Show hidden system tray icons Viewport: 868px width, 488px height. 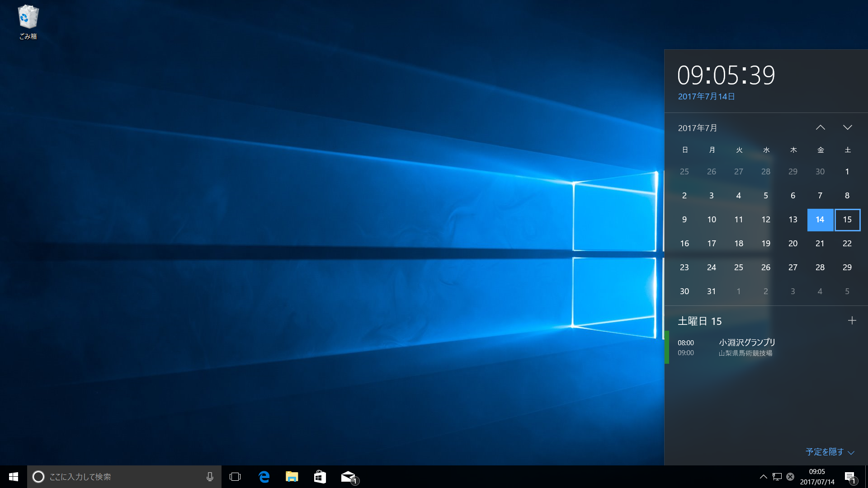click(763, 477)
